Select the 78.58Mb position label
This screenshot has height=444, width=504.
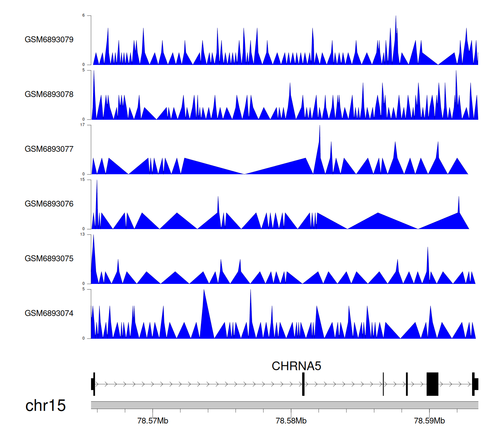291,421
